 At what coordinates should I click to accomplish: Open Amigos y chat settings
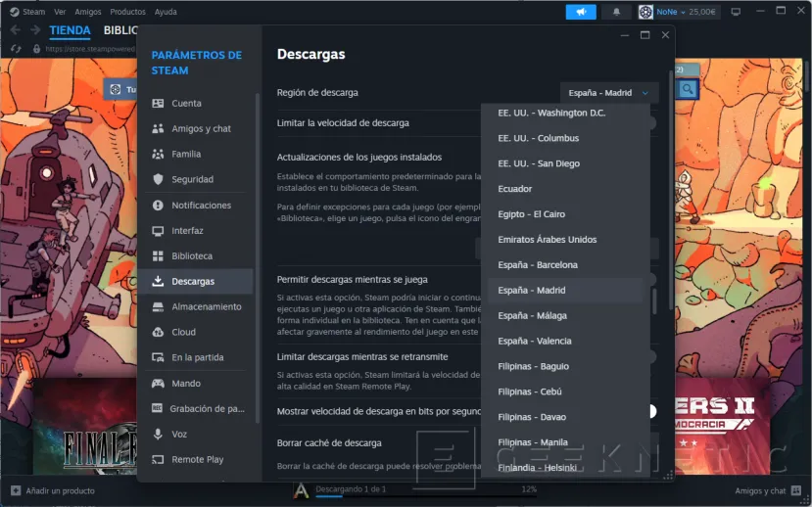[x=195, y=128]
